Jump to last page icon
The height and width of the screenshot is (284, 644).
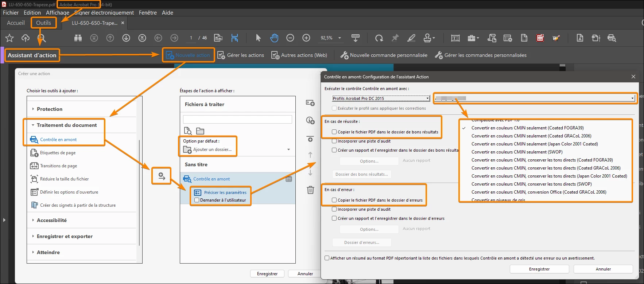click(x=142, y=38)
